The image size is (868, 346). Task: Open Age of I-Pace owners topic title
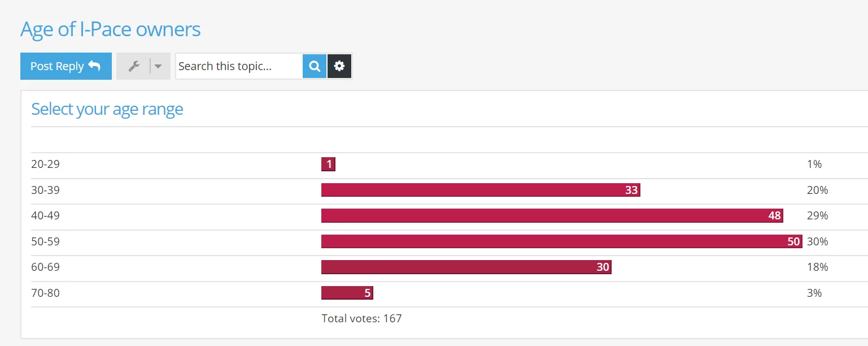[111, 29]
